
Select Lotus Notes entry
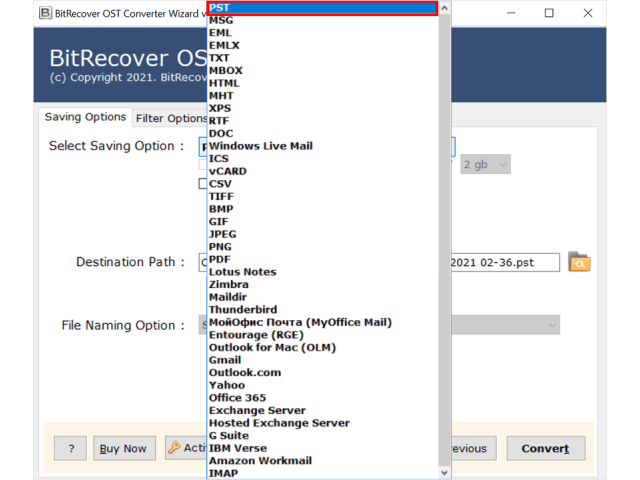pyautogui.click(x=322, y=272)
